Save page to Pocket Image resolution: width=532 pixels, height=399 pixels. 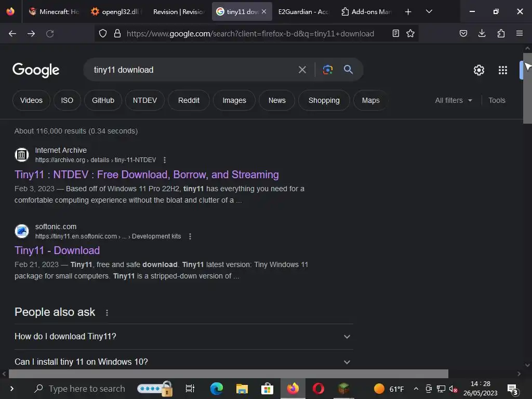[463, 33]
